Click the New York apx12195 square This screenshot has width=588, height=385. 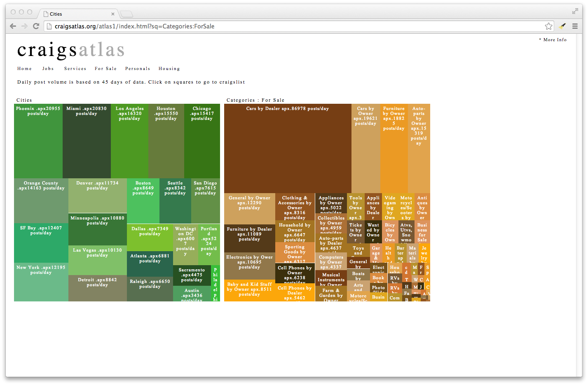point(41,282)
